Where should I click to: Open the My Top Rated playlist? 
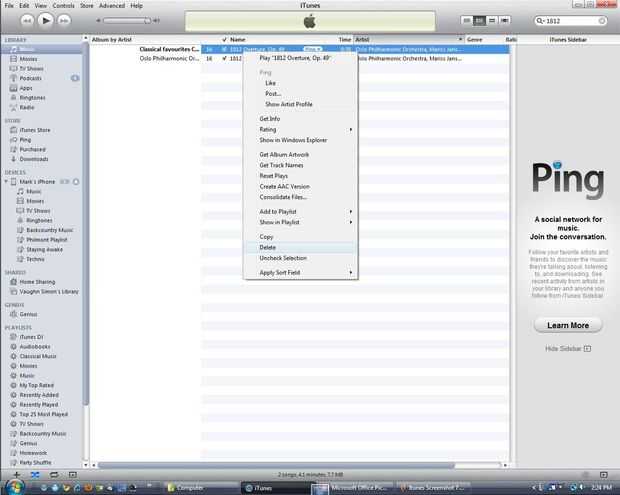[x=36, y=385]
